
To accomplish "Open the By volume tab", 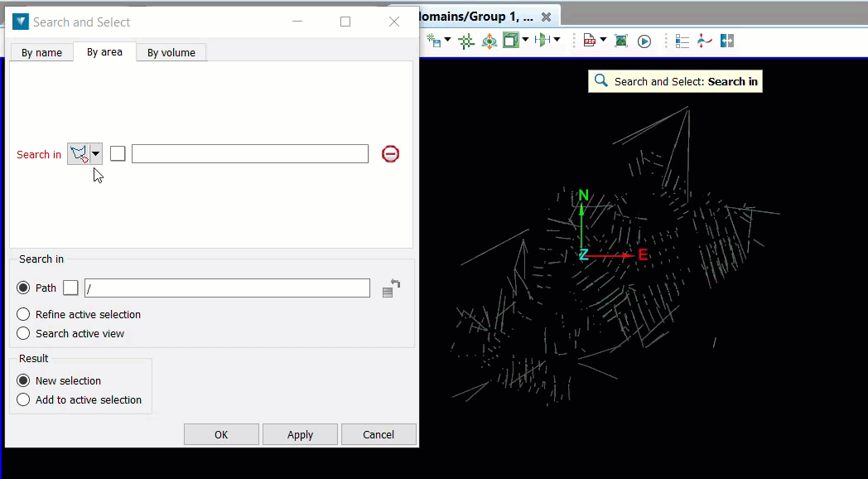I will [171, 52].
